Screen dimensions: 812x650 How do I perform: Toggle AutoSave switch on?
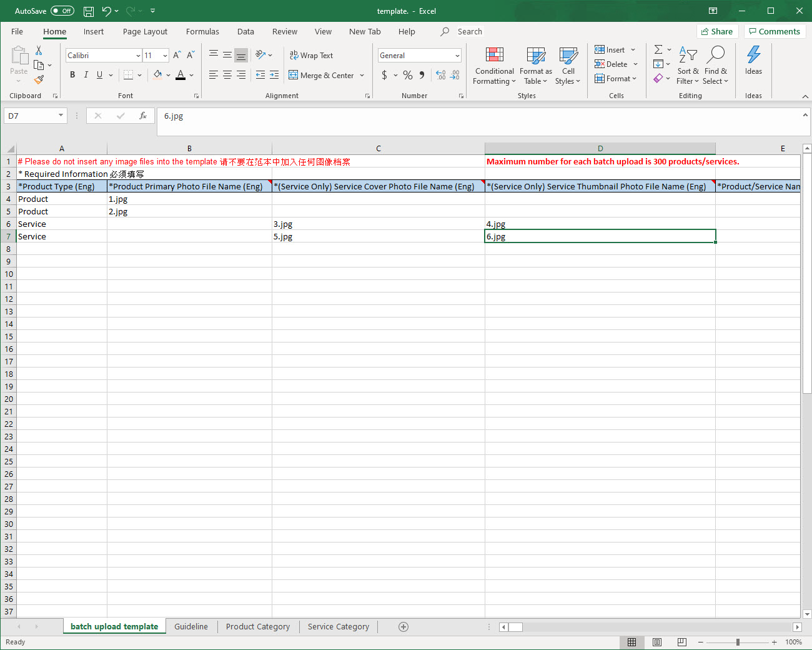tap(62, 11)
